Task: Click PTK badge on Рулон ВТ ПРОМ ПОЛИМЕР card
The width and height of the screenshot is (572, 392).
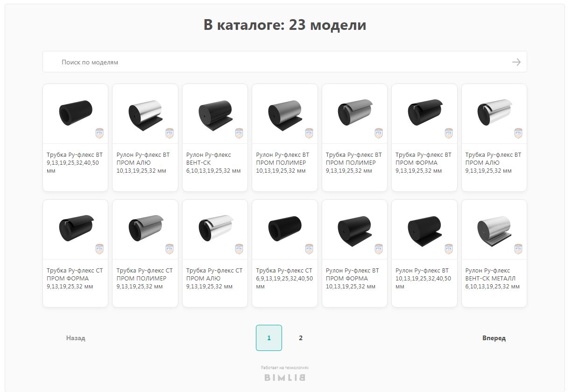Action: point(309,133)
